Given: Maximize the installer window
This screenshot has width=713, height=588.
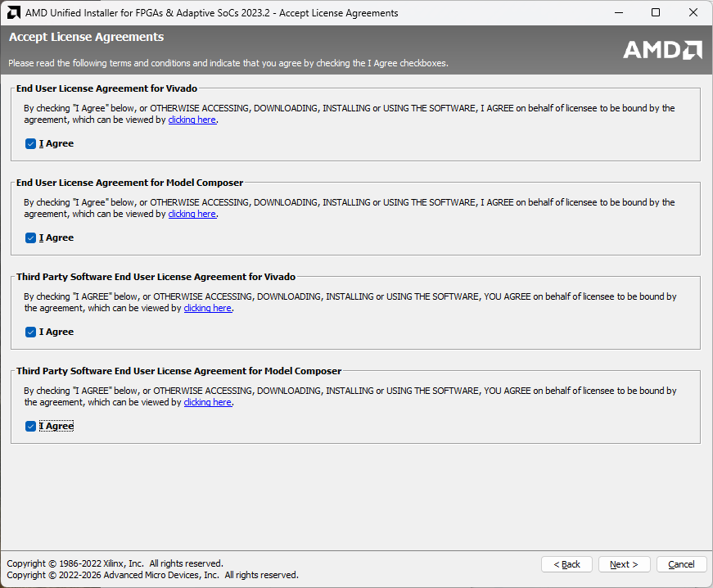Looking at the screenshot, I should [656, 13].
